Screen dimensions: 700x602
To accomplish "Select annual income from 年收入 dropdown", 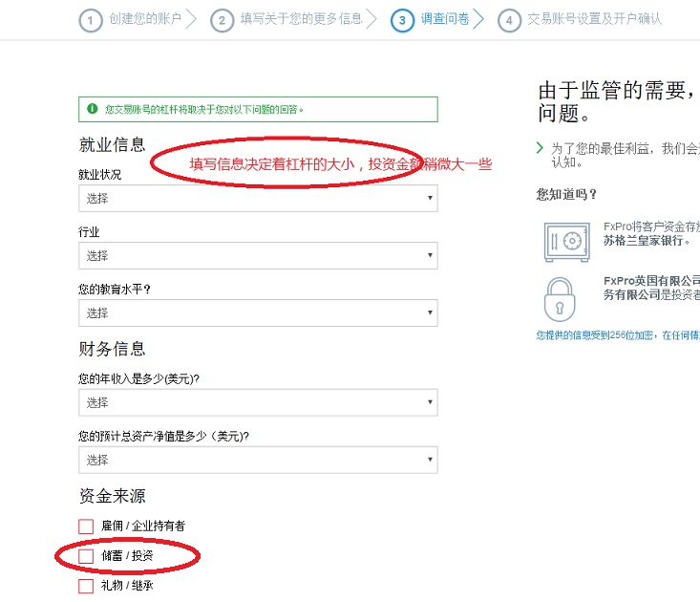I will 258,403.
